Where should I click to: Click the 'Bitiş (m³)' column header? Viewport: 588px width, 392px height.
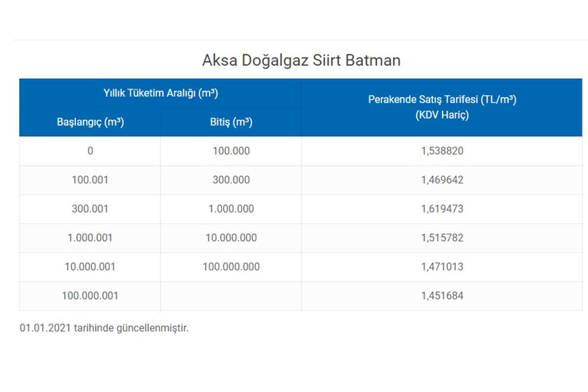pyautogui.click(x=231, y=122)
